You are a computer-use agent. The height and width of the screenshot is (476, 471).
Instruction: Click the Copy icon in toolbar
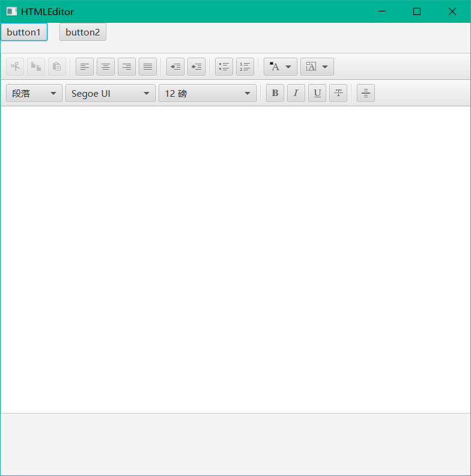pos(36,67)
